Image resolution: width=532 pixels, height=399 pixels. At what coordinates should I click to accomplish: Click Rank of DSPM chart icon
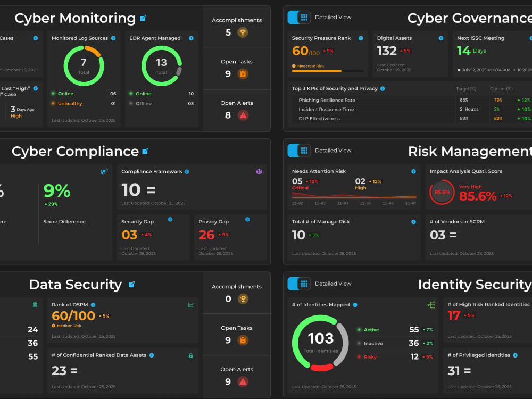pyautogui.click(x=190, y=305)
